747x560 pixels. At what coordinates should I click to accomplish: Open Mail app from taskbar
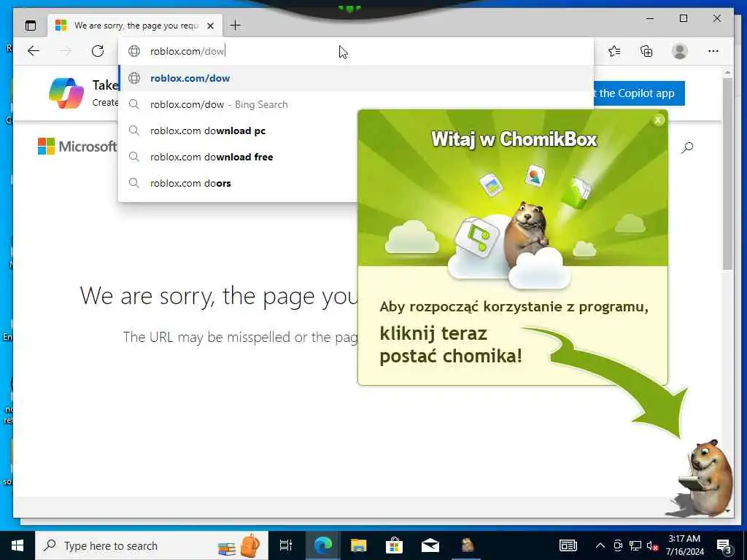430,545
